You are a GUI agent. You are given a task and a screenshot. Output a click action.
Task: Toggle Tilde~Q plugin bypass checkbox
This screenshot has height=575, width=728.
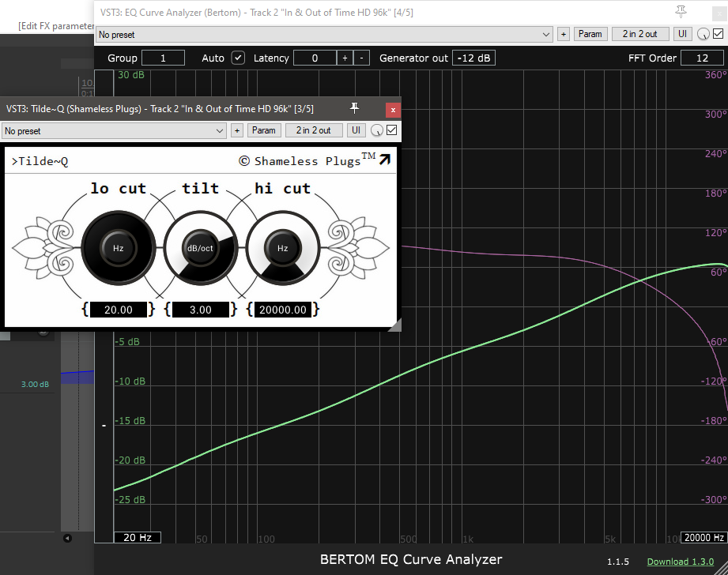pos(392,130)
